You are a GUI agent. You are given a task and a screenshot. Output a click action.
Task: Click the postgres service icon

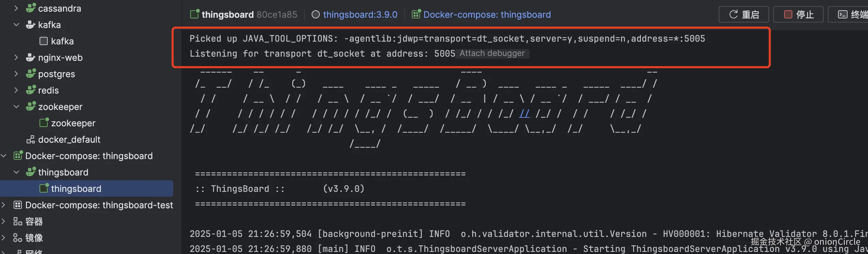pyautogui.click(x=31, y=73)
